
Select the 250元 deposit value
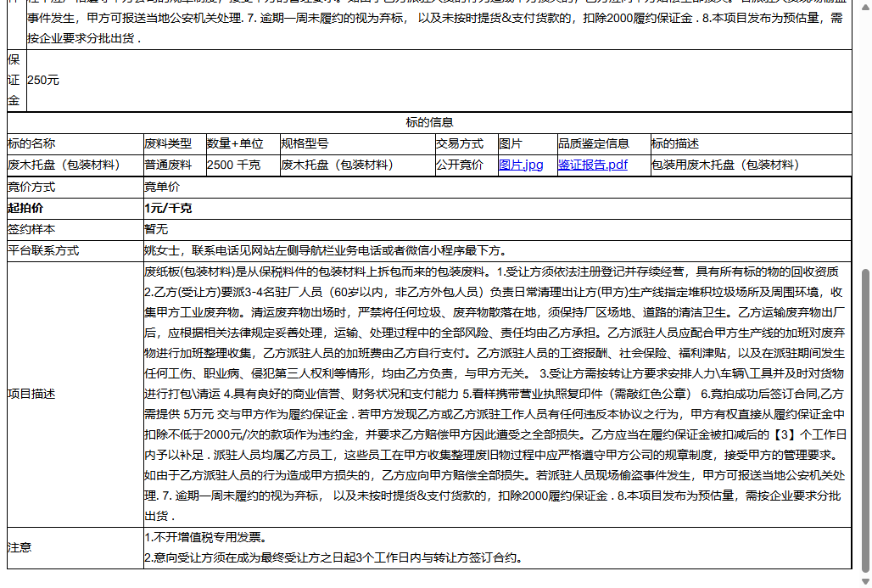point(42,80)
